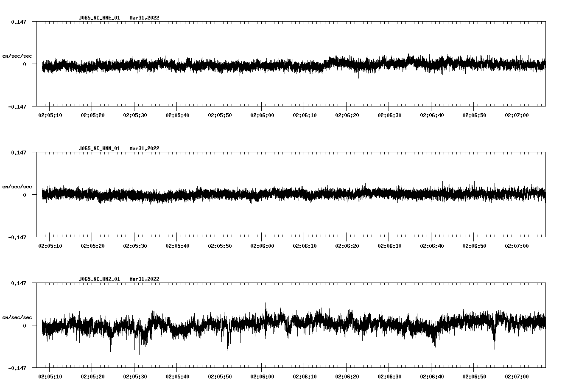576x392 pixels.
Task: Click the J065_NC_HNZ_01 chart title
Action: (99, 279)
